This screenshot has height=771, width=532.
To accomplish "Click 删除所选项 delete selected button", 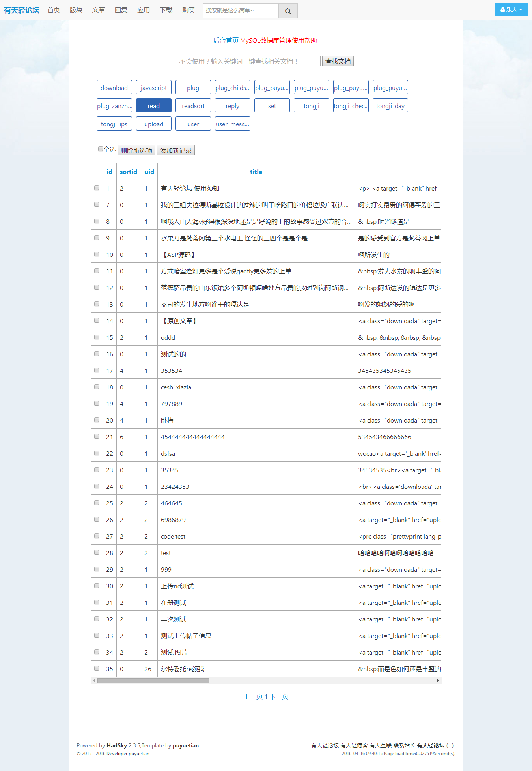I will (x=136, y=150).
